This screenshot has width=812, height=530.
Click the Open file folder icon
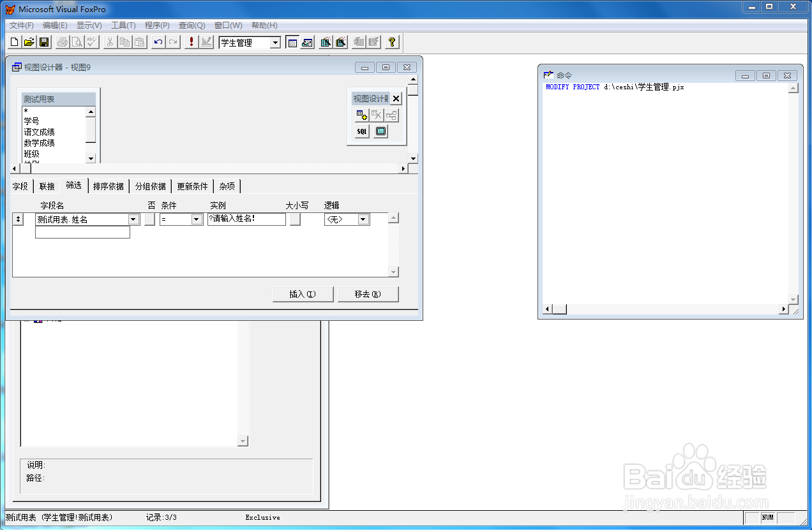coord(29,43)
